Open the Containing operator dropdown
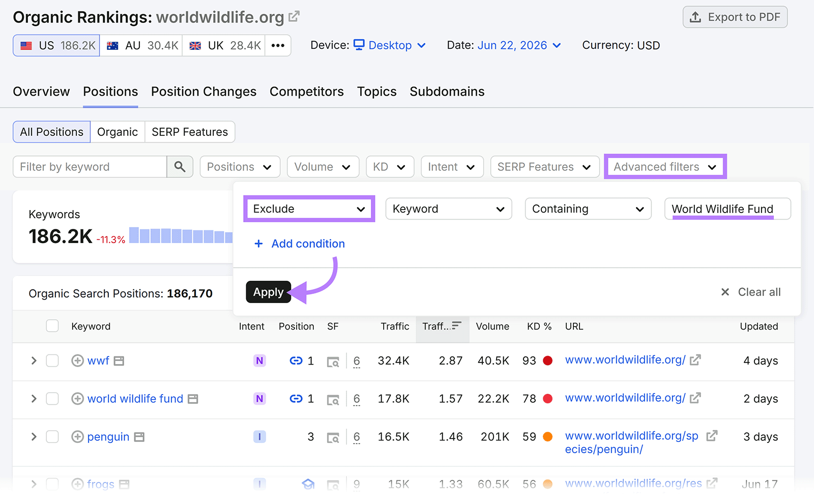The image size is (814, 504). coord(588,209)
